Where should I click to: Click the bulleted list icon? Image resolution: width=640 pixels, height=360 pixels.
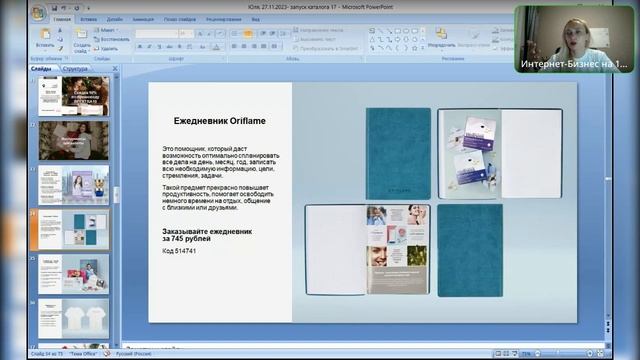click(x=235, y=34)
